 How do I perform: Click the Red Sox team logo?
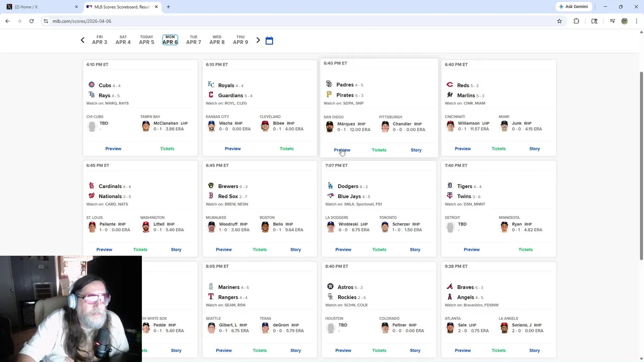tap(211, 196)
